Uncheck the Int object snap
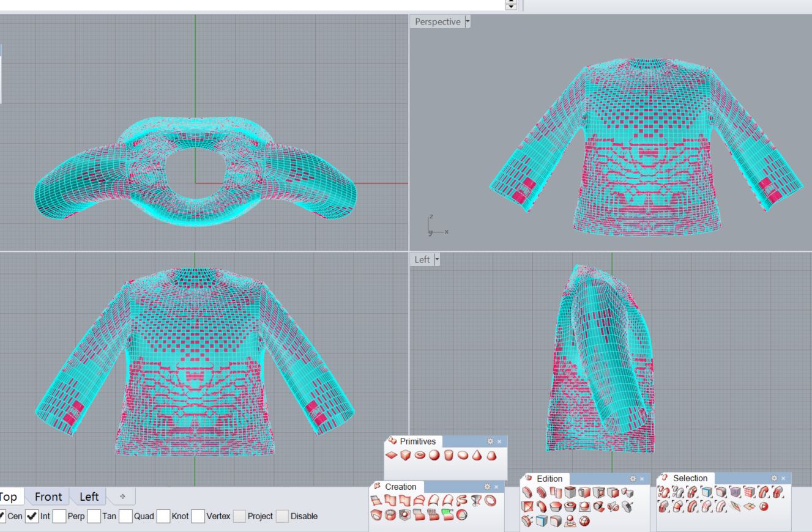The width and height of the screenshot is (812, 532). point(31,516)
